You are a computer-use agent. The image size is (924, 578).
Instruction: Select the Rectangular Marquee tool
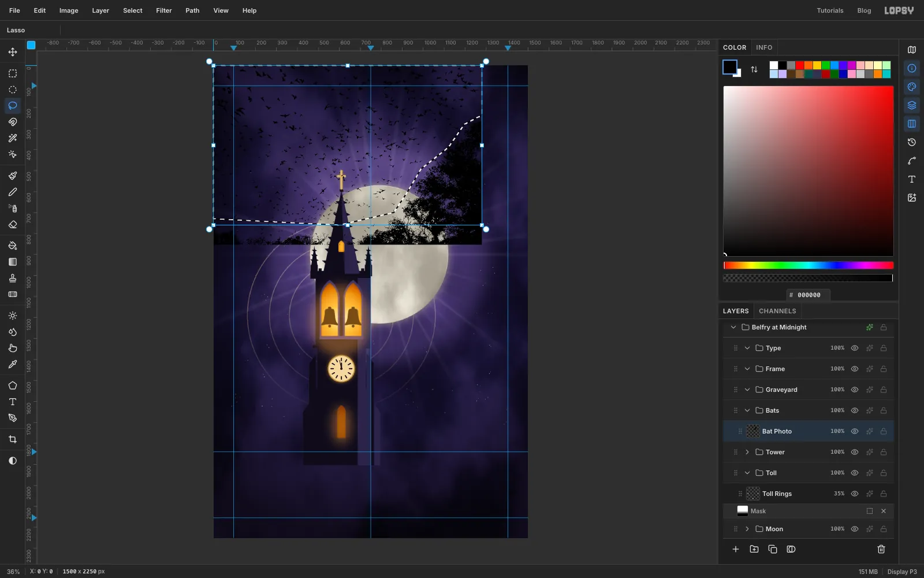click(13, 73)
